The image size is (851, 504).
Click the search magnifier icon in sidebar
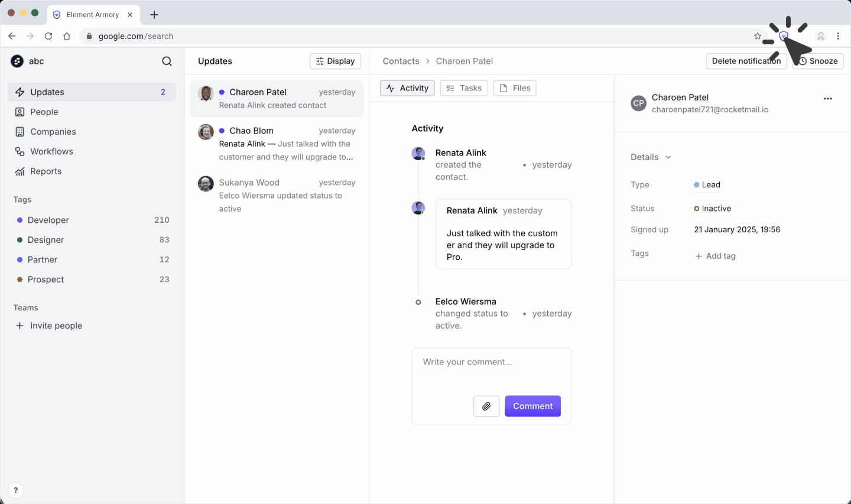[167, 61]
